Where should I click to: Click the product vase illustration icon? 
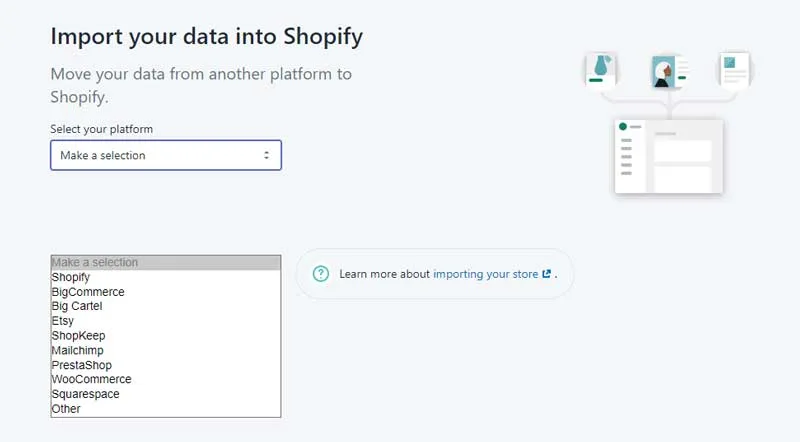pyautogui.click(x=601, y=69)
